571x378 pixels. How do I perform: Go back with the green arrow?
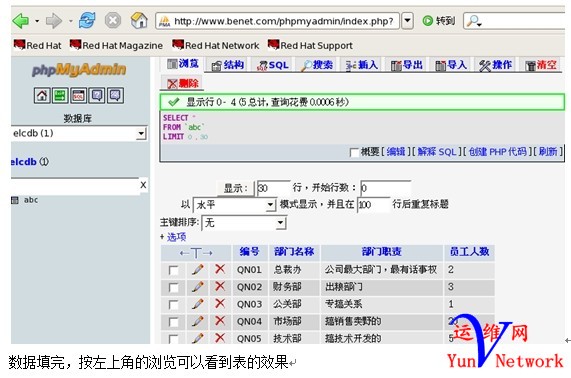coord(21,21)
